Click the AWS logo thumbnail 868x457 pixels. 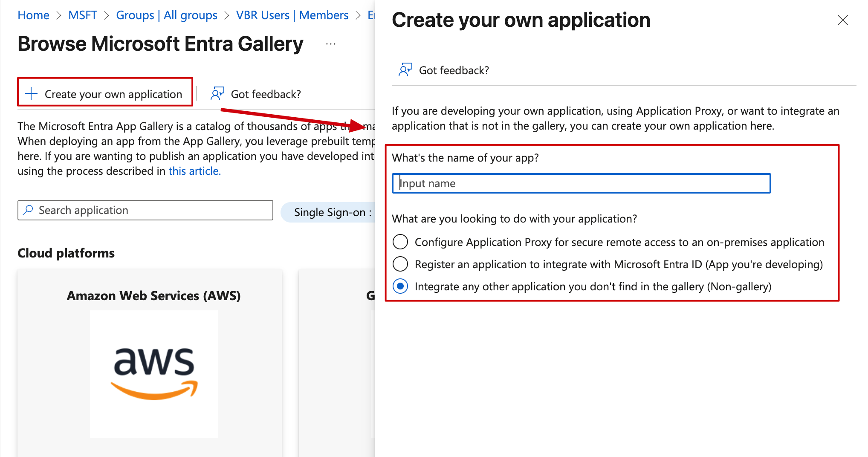point(154,374)
